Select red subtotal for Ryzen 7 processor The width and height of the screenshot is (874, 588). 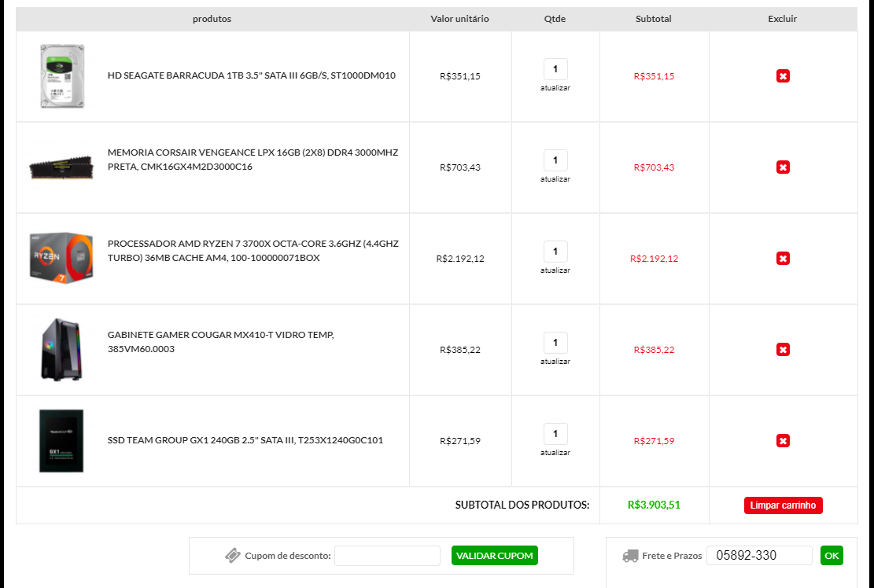654,259
